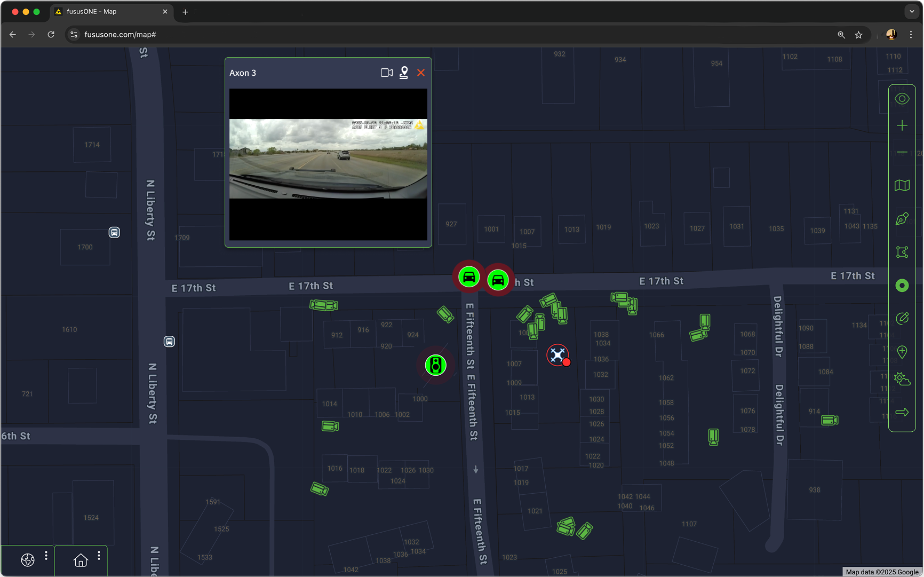Viewport: 924px width, 577px height.
Task: Open three-dot menu beside home tile
Action: [99, 555]
